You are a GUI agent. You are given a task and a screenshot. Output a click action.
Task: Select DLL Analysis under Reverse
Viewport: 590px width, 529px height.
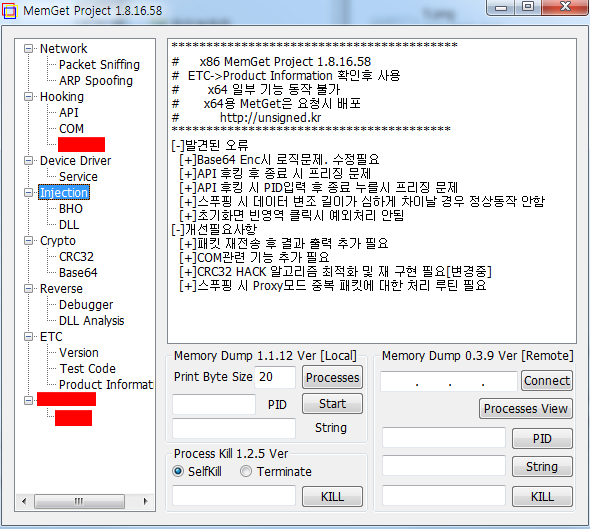(x=91, y=321)
